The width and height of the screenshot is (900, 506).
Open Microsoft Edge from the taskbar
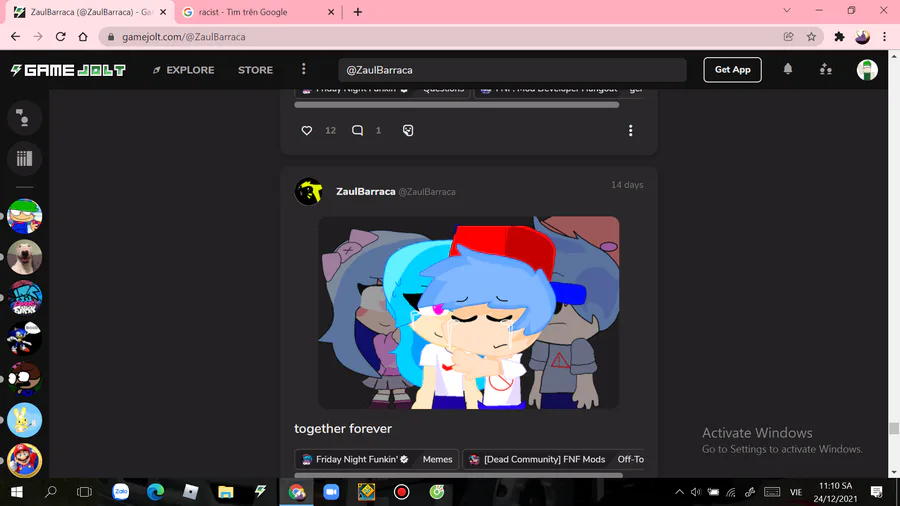coord(156,492)
